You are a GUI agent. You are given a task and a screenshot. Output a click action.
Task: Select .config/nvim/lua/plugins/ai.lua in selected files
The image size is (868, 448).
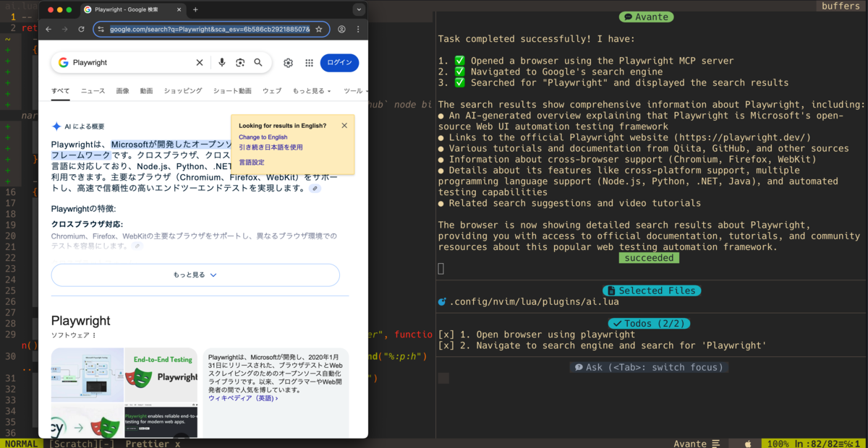pos(534,302)
